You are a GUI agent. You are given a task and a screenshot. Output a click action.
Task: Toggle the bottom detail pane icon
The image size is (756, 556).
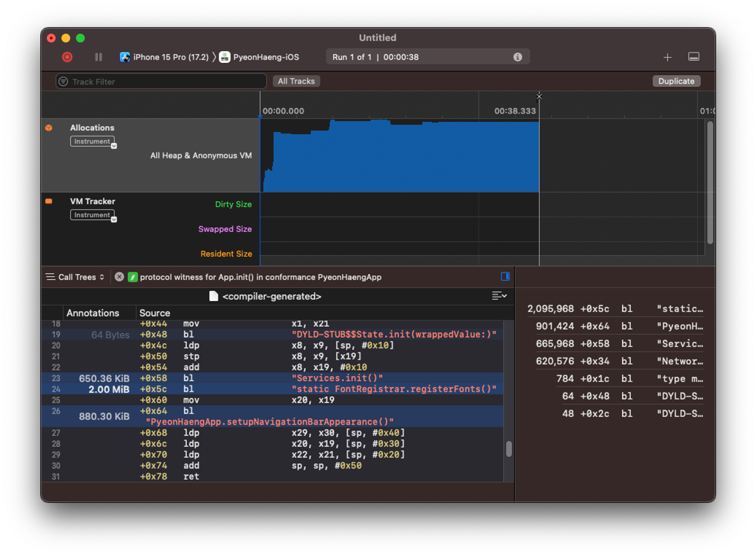tap(694, 57)
